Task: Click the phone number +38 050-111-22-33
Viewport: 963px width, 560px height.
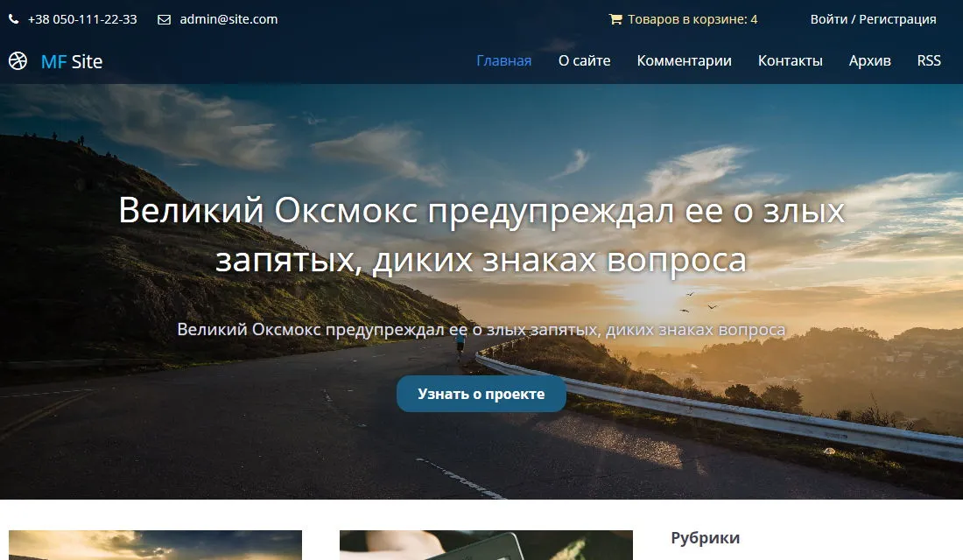Action: [82, 19]
